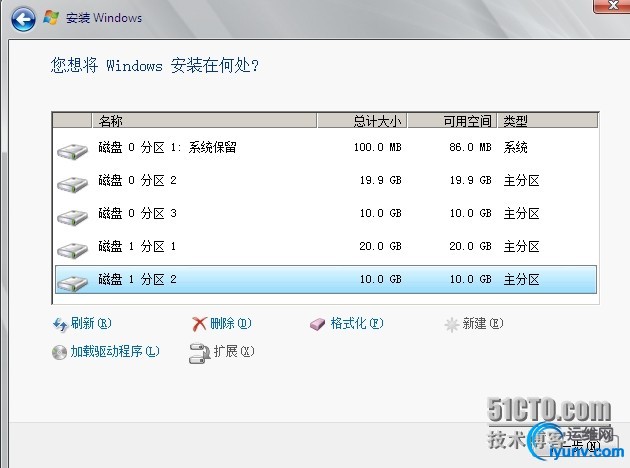Click the 系统 type cell

coord(515,147)
